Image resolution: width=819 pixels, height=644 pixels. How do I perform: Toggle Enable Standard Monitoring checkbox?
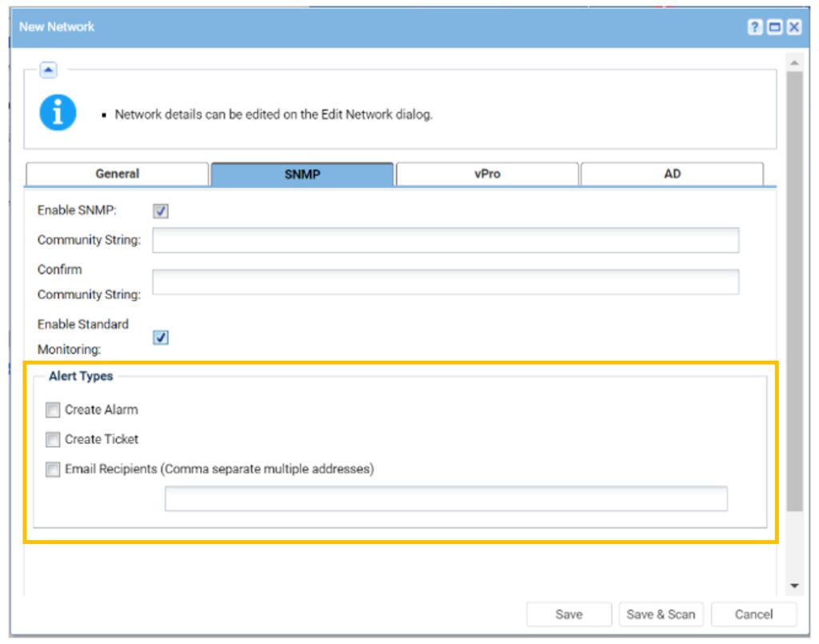click(x=160, y=338)
